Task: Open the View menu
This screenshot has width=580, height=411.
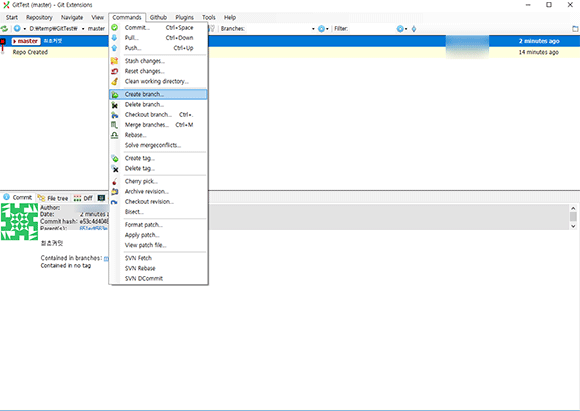Action: coord(98,17)
